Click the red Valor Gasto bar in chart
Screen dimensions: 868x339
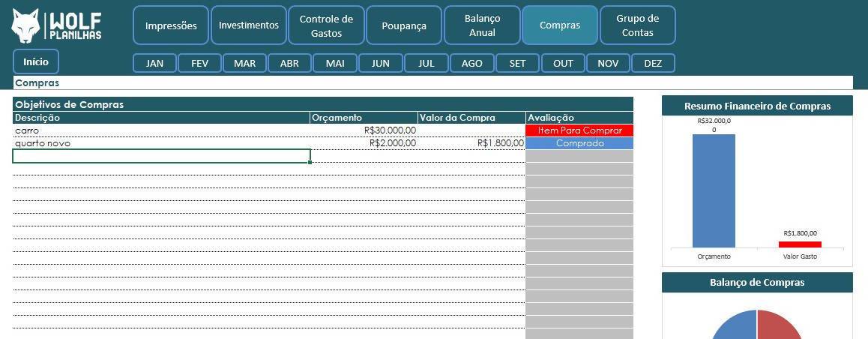(x=800, y=244)
